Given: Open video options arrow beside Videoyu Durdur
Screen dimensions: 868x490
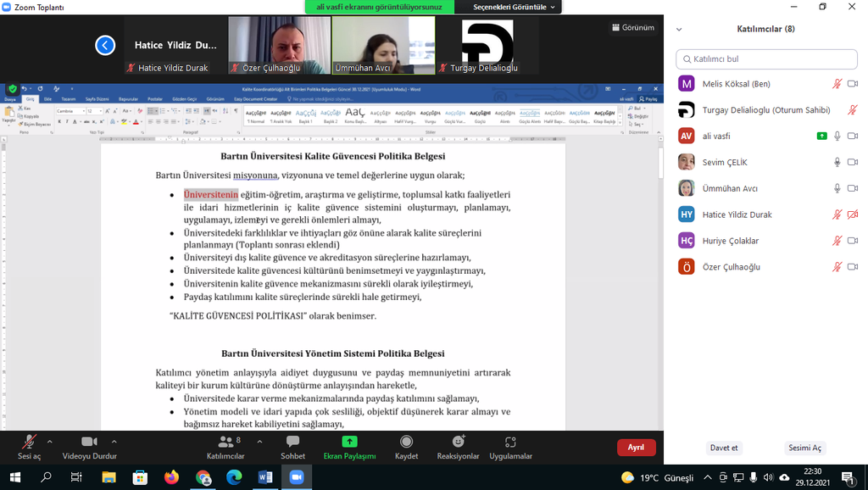Looking at the screenshot, I should pos(114,442).
